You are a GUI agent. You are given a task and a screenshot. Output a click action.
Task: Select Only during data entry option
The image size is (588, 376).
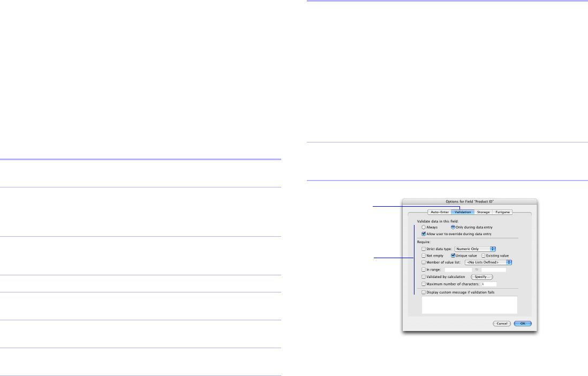[x=453, y=227]
